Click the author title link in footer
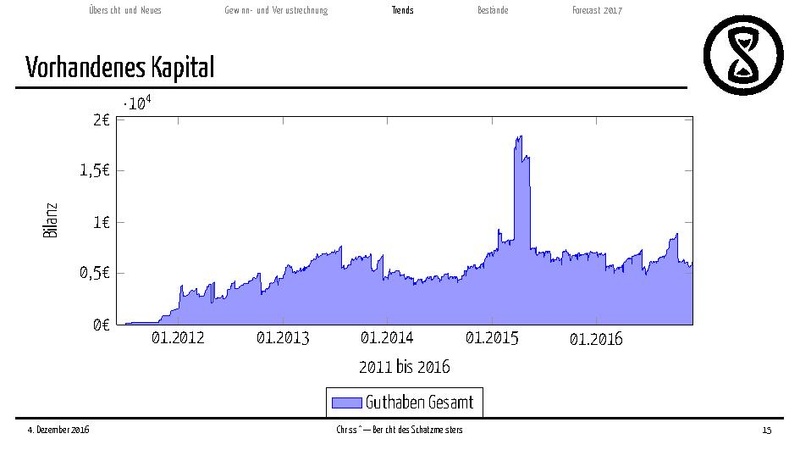This screenshot has height=450, width=800. coord(400,430)
